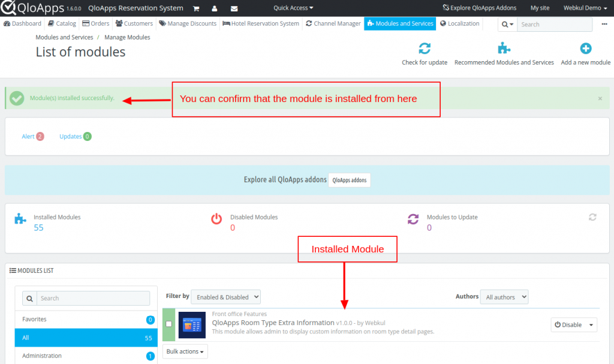Viewport: 614px width, 364px height.
Task: Click the module list search magnifier icon
Action: [x=30, y=299]
